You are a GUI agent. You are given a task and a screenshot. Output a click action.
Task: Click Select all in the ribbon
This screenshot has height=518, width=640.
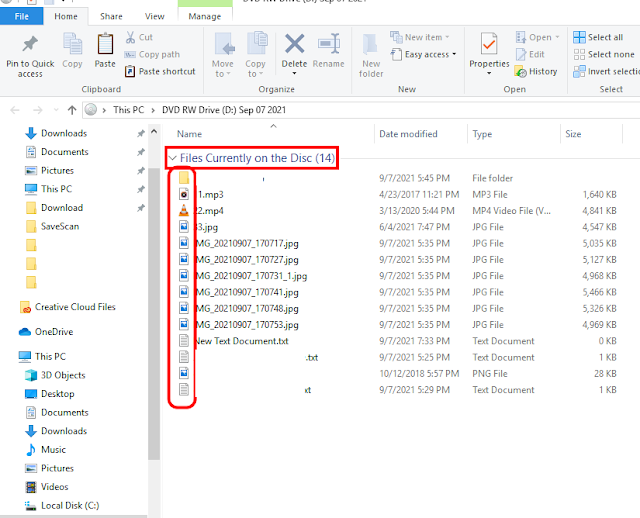[x=598, y=37]
